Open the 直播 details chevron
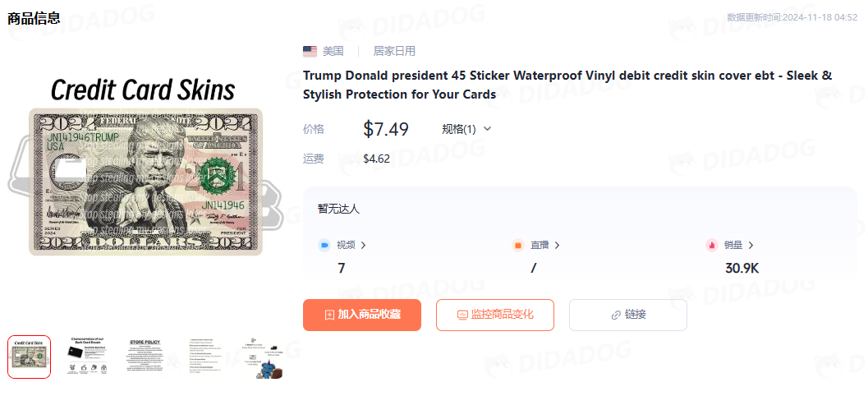Screen dimensions: 868x396 coord(557,245)
